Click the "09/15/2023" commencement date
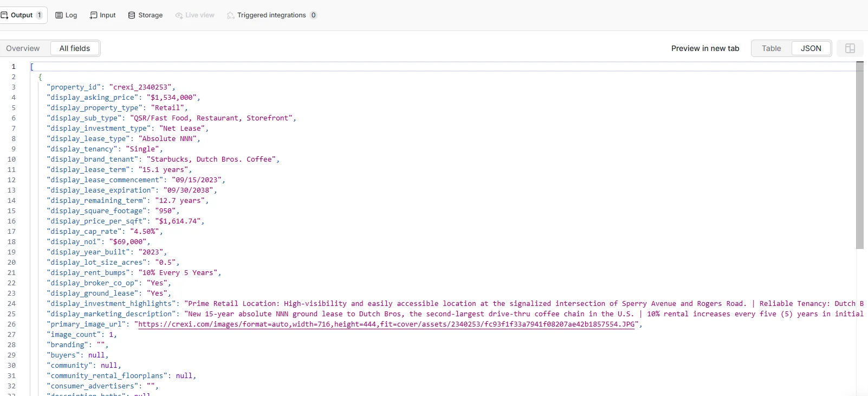 197,180
